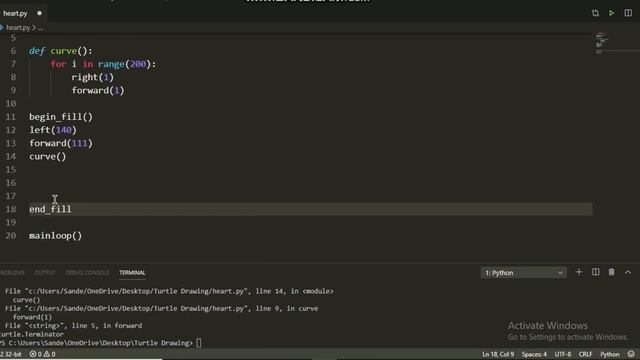Click on forward(1) on line 9
Screen dimensions: 640x360
[98, 90]
